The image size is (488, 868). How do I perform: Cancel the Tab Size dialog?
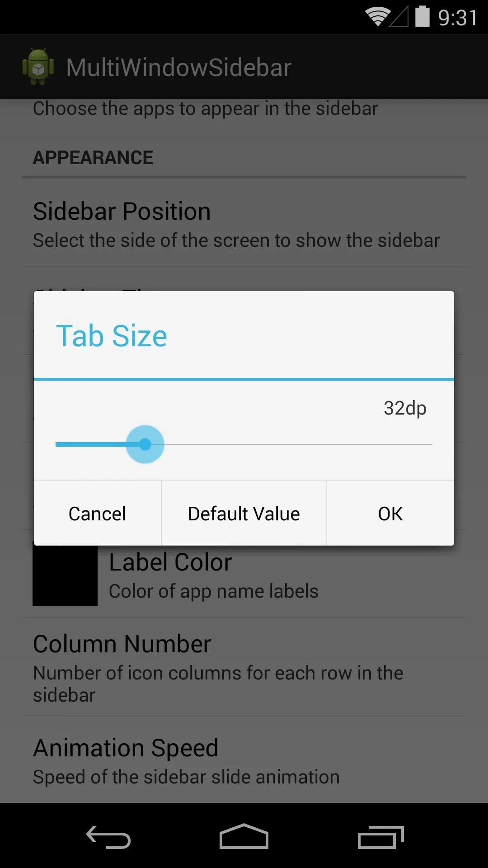tap(98, 513)
